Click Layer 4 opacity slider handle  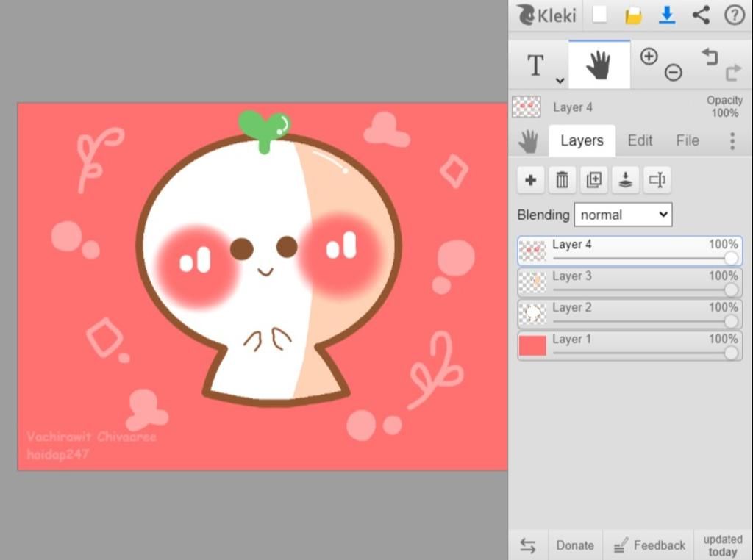[x=732, y=259]
